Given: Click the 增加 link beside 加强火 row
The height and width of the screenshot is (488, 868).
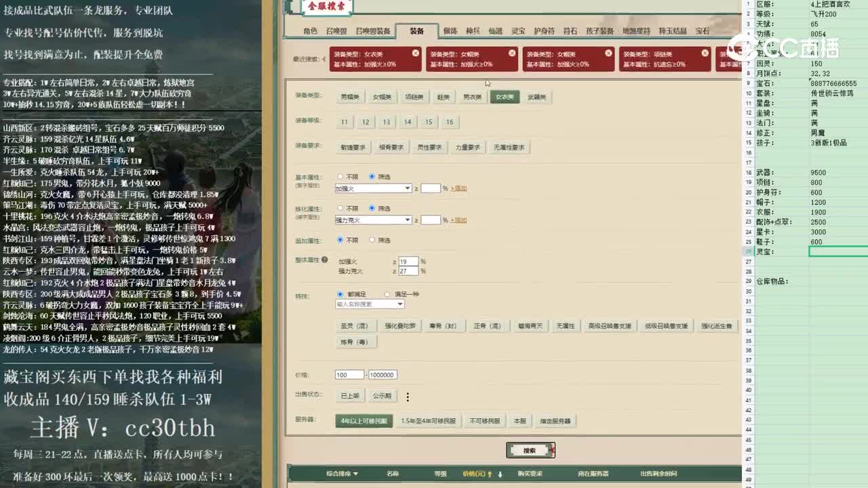Looking at the screenshot, I should pyautogui.click(x=459, y=188).
